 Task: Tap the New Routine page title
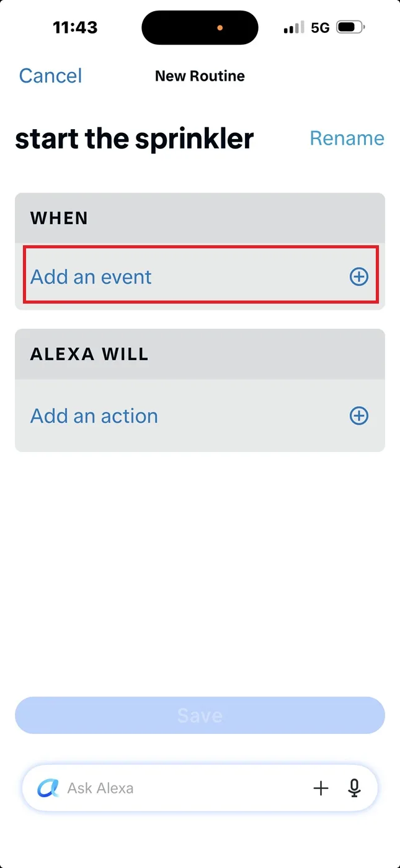(x=200, y=76)
